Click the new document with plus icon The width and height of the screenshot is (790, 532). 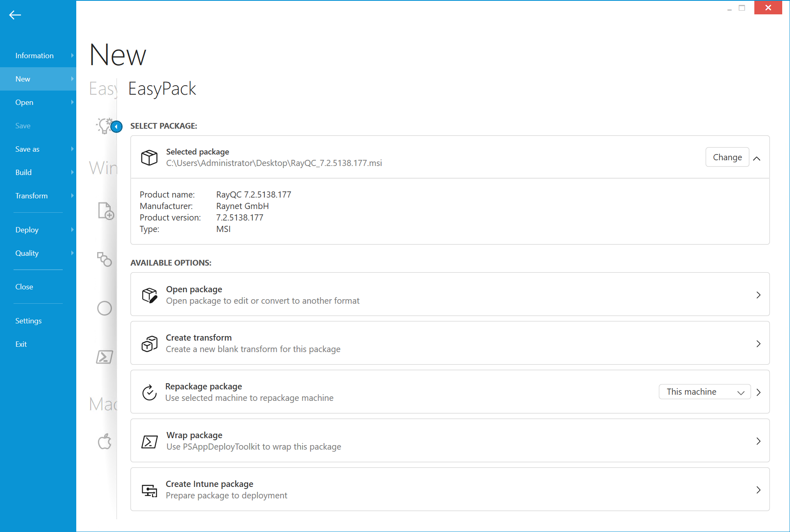[106, 211]
